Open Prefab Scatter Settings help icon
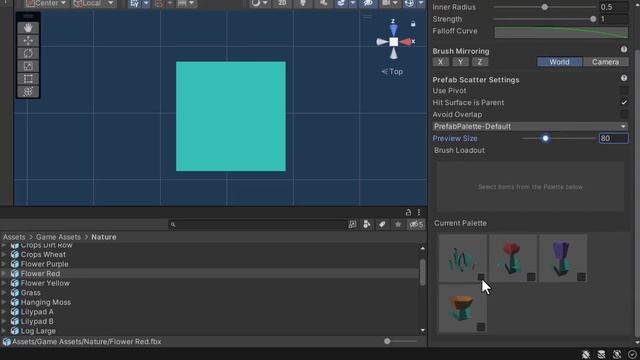Screen dimensions: 640x360 624,78
